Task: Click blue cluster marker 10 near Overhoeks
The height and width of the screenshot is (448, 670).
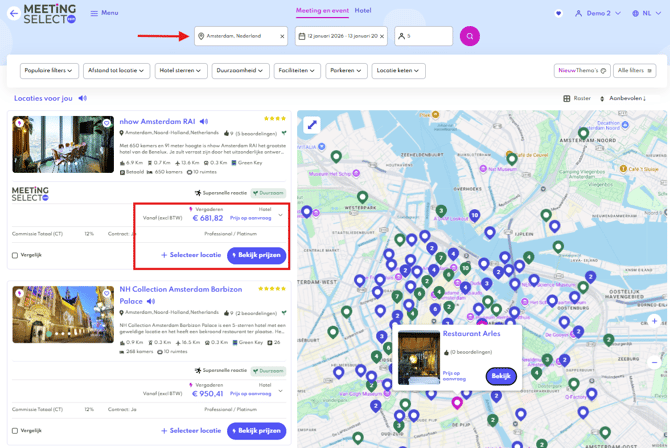Action: [x=474, y=216]
